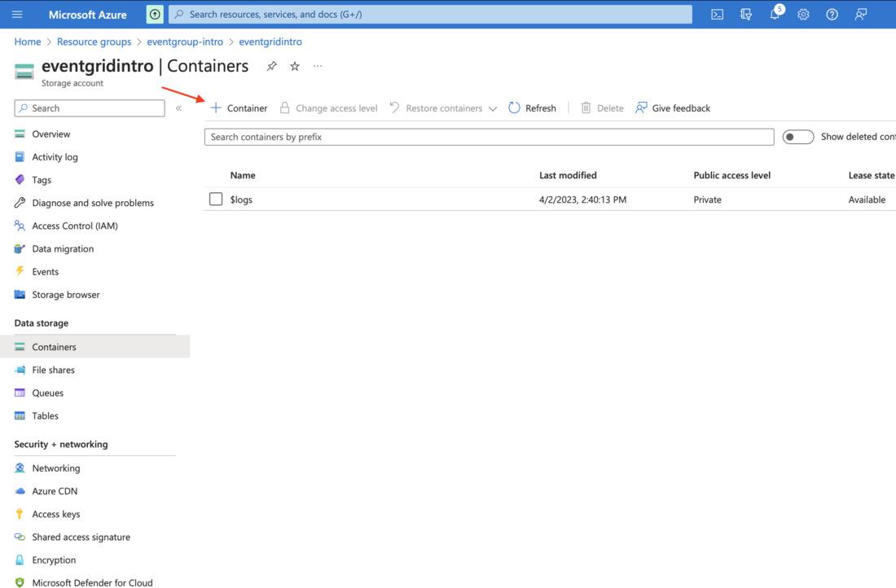Sort by Public access level column header
The height and width of the screenshot is (588, 896).
pyautogui.click(x=732, y=175)
